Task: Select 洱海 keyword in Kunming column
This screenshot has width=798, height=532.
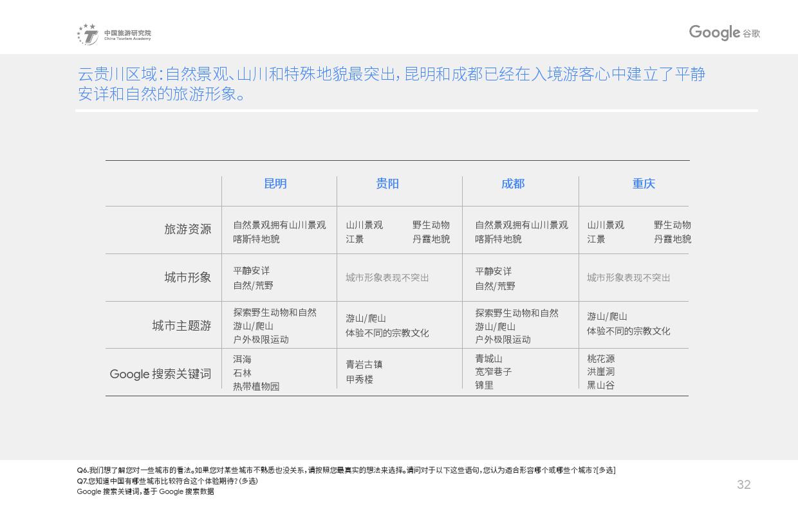Action: (243, 359)
